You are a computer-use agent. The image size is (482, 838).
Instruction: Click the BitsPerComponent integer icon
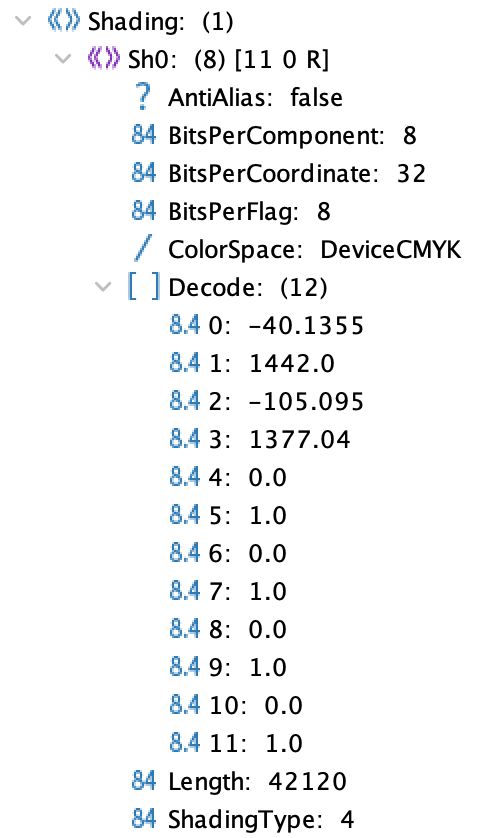144,135
